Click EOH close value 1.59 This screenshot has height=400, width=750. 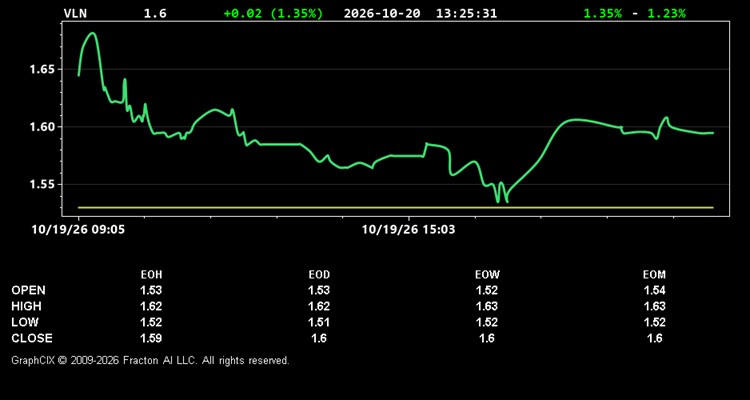[x=151, y=338]
